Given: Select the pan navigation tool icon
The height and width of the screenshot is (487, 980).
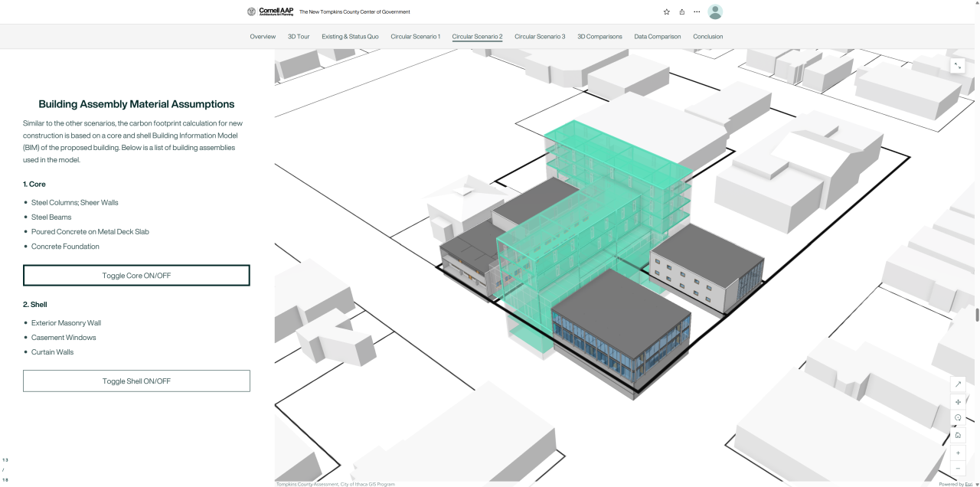Looking at the screenshot, I should point(958,401).
